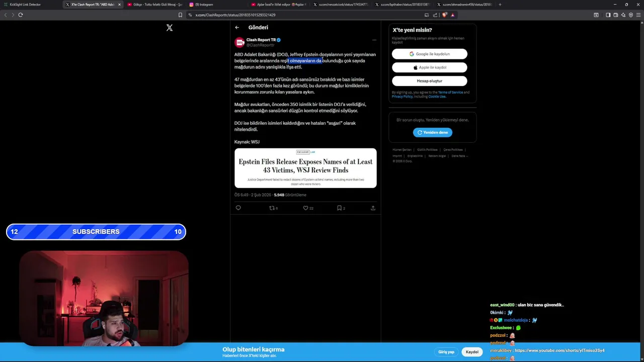This screenshot has width=644, height=362.
Task: Click the 5.948 Görüntüleme view count
Action: (290, 195)
